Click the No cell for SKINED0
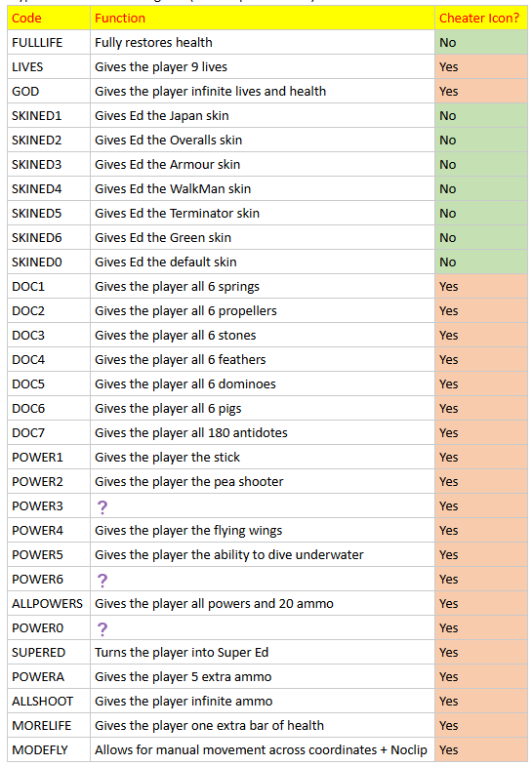The height and width of the screenshot is (766, 532). tap(480, 262)
